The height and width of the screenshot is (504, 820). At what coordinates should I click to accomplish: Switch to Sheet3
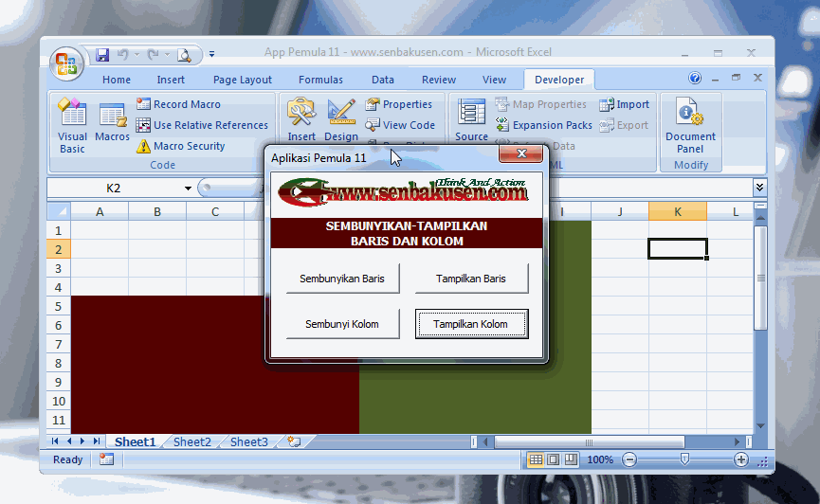point(249,441)
